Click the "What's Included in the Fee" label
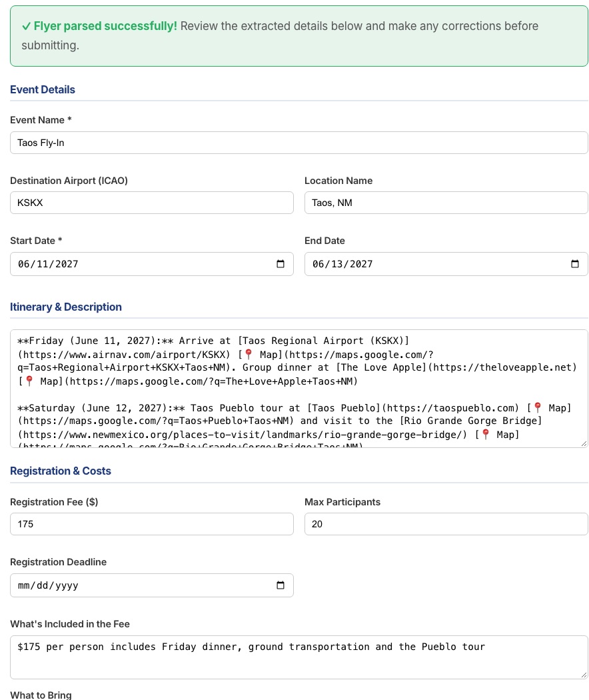The image size is (589, 700). [69, 624]
